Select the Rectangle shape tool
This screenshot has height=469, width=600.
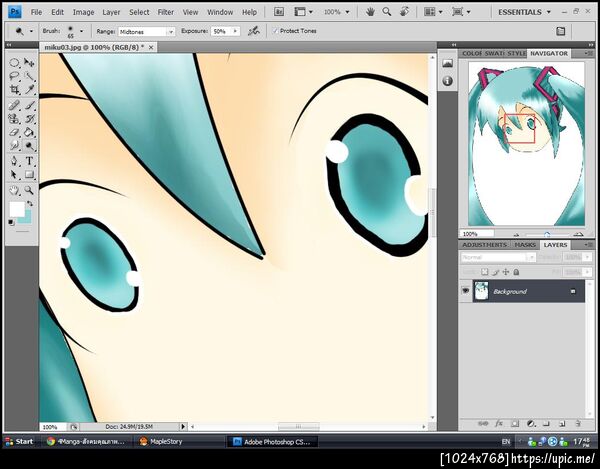click(29, 175)
